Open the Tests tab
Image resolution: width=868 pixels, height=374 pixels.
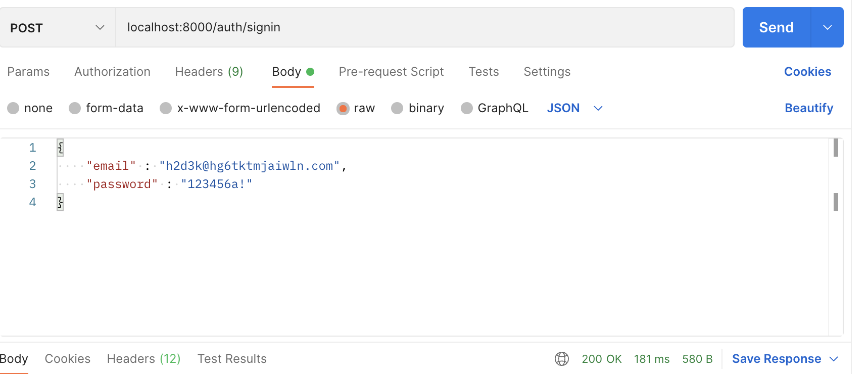[484, 72]
